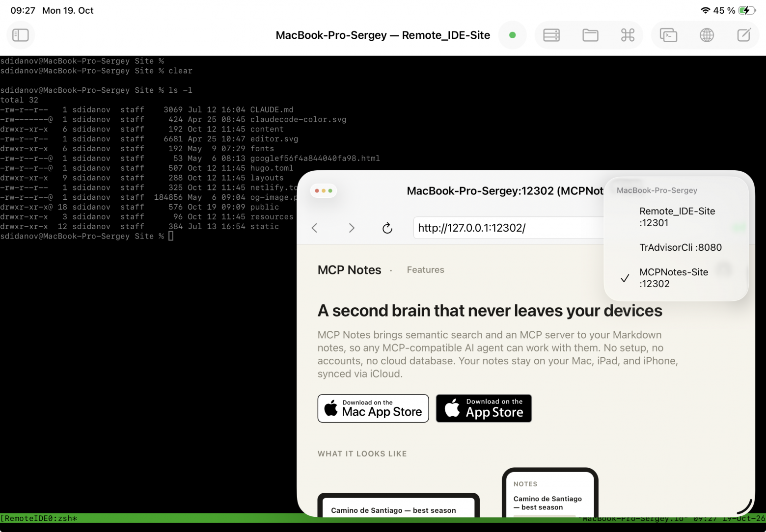Image resolution: width=766 pixels, height=532 pixels.
Task: Click the layouts directory name in terminal
Action: pyautogui.click(x=267, y=178)
